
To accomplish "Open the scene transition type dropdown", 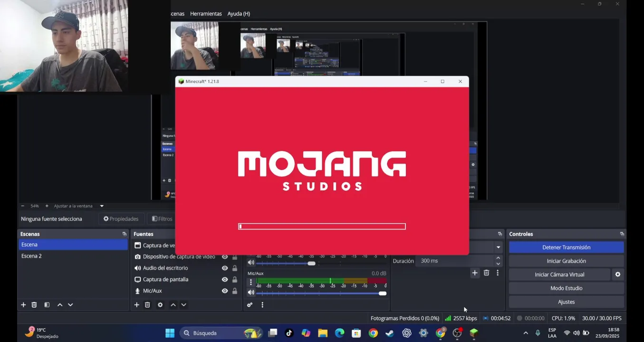I will (498, 247).
